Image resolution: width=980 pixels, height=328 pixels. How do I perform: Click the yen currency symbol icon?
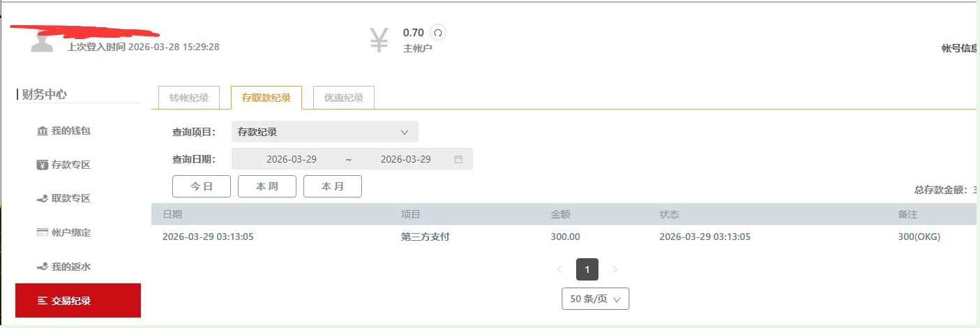(x=379, y=40)
